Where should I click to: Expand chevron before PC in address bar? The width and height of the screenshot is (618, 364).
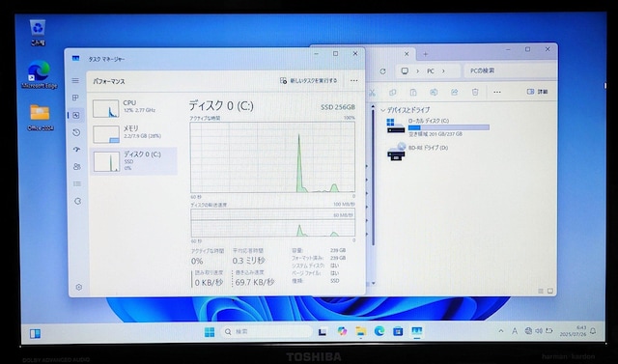tap(417, 71)
